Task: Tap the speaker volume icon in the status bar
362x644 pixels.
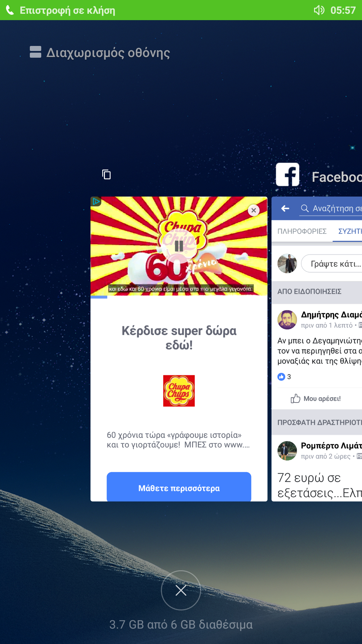Action: tap(319, 10)
